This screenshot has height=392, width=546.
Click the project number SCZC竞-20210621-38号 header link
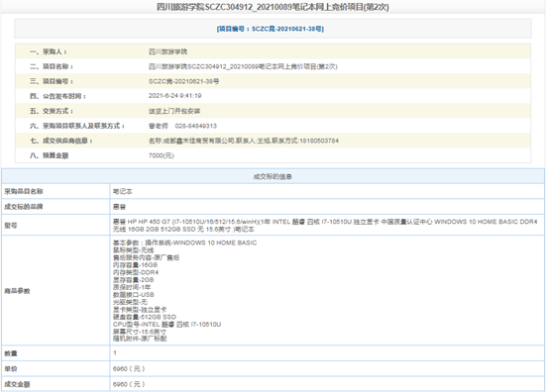click(271, 29)
